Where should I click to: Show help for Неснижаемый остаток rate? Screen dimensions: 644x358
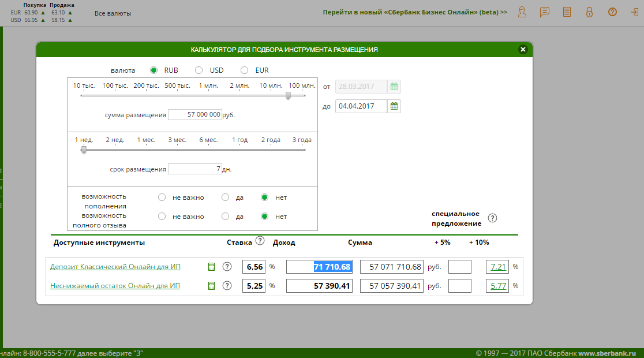[227, 286]
